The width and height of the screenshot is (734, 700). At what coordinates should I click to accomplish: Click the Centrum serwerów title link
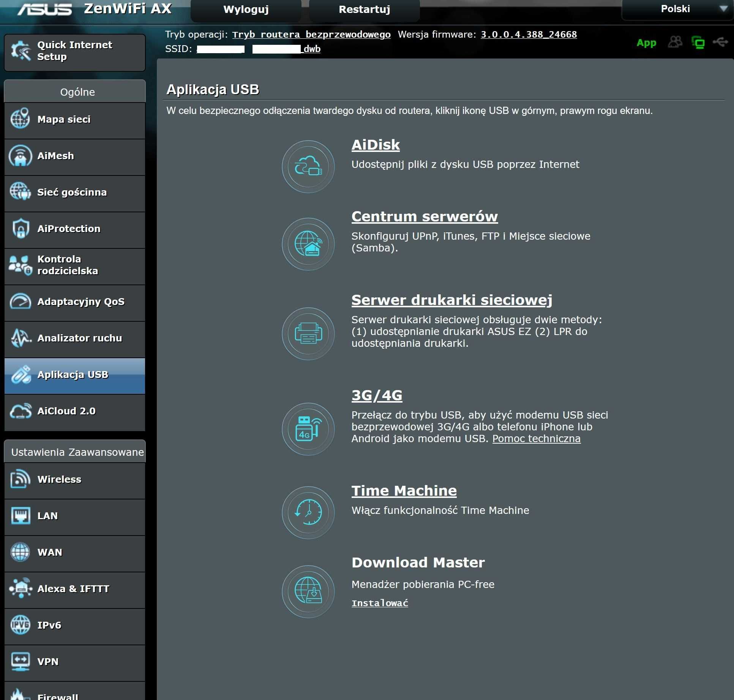coord(425,216)
